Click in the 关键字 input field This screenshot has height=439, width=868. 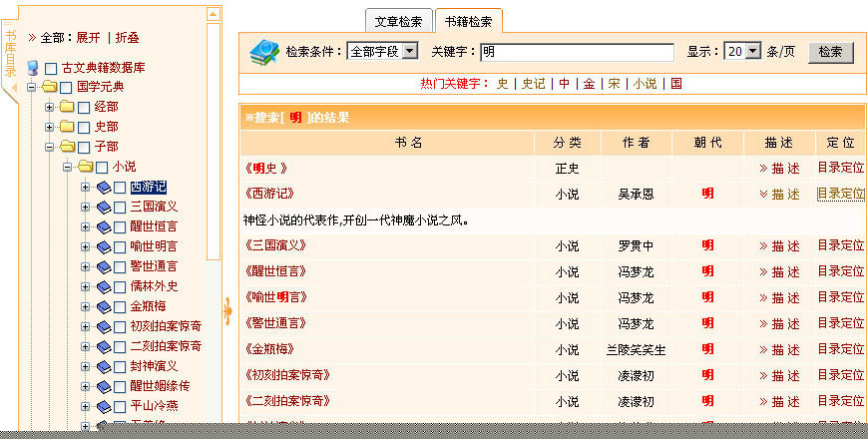click(x=577, y=52)
